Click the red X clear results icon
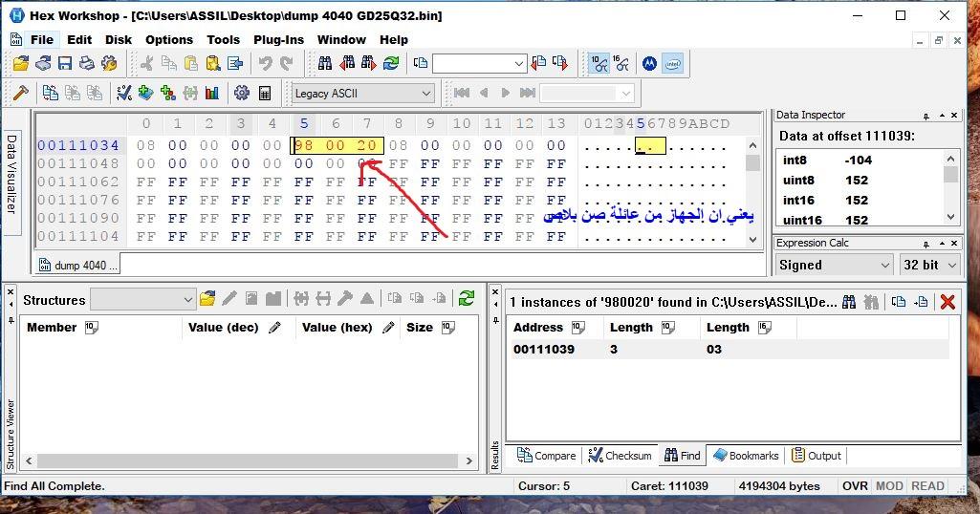The image size is (980, 514). pos(947,302)
